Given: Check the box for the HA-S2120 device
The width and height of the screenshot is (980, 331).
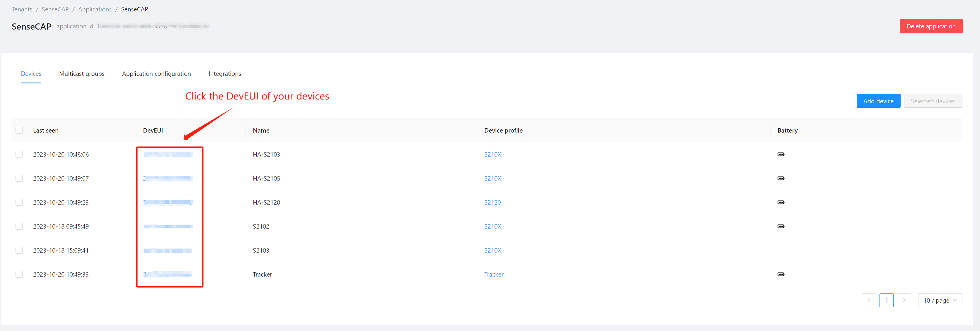Looking at the screenshot, I should coord(19,202).
